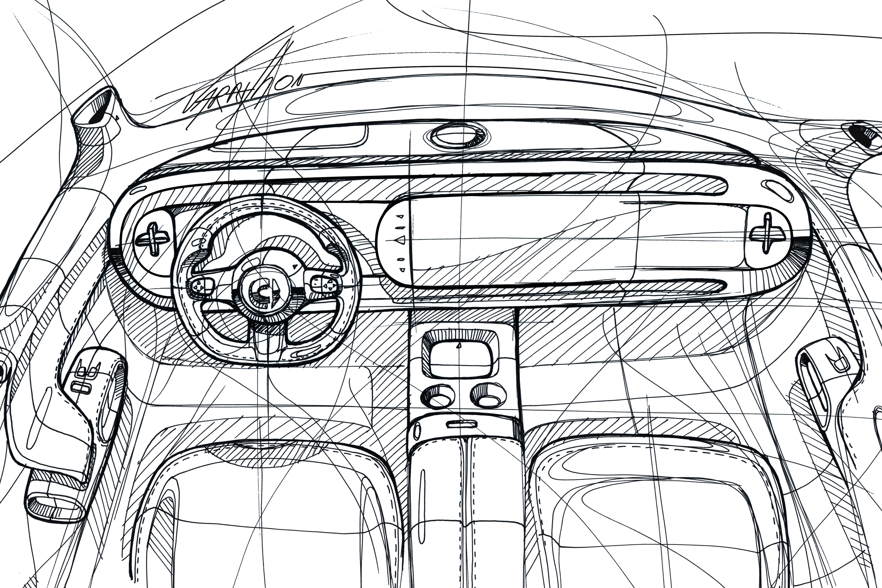Click the small oval at dashboard's left end
The width and height of the screenshot is (882, 588).
pos(138,190)
